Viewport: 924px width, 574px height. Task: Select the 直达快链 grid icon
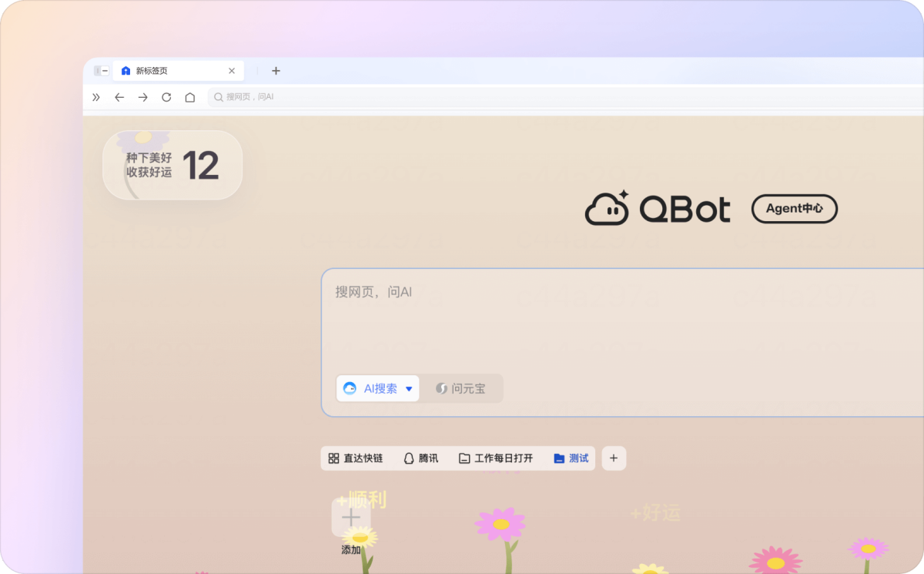click(x=332, y=458)
